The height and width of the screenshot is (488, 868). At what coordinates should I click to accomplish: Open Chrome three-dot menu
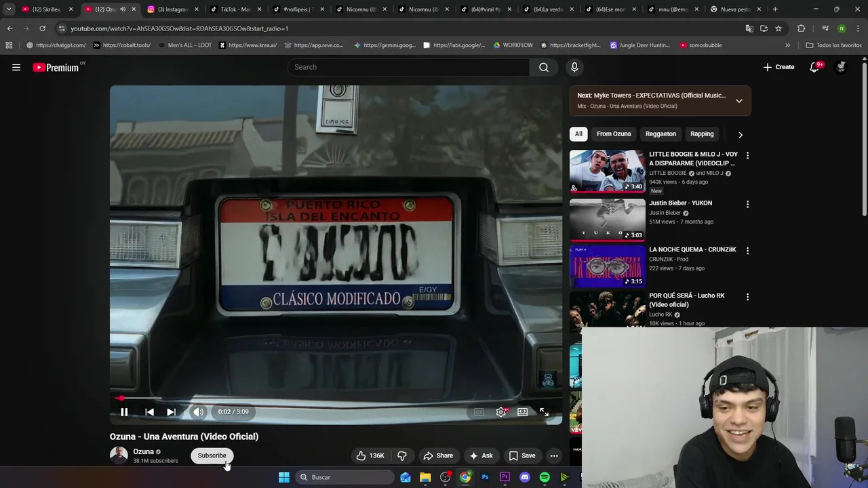pos(857,28)
